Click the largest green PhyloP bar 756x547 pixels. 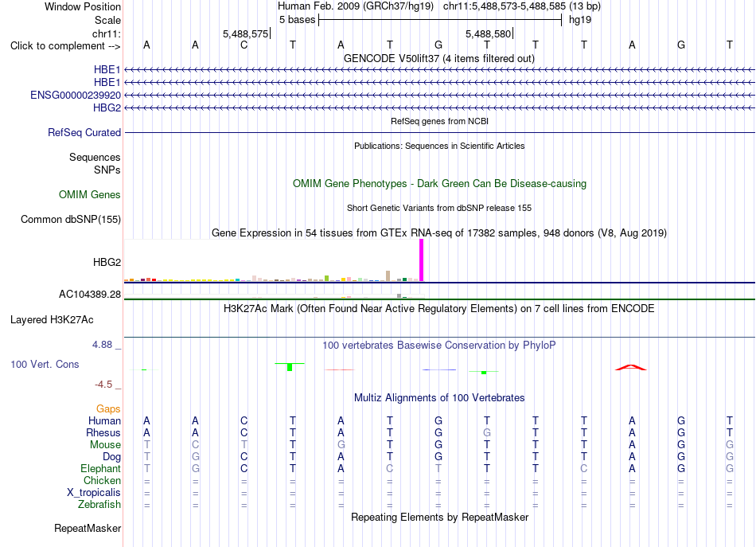[290, 367]
